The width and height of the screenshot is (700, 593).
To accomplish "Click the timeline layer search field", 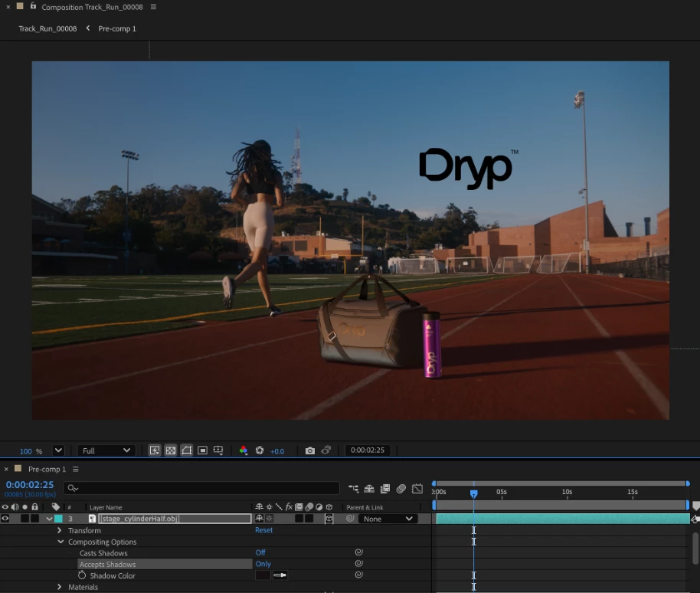I will pos(201,488).
